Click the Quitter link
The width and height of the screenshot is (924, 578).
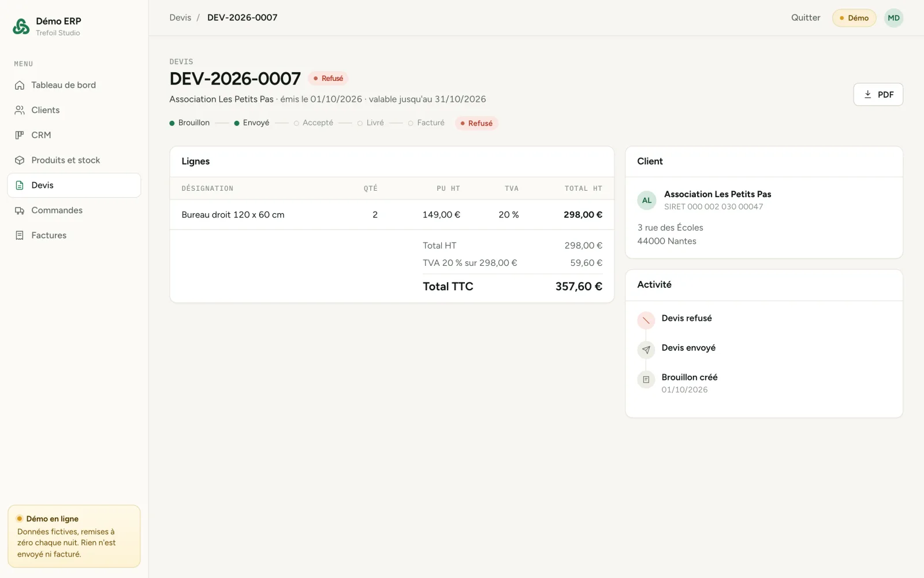coord(806,18)
